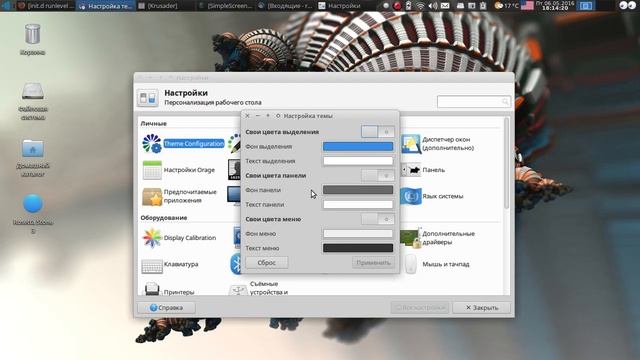Open the Orage settings calendar icon
This screenshot has height=360, width=640.
[152, 170]
